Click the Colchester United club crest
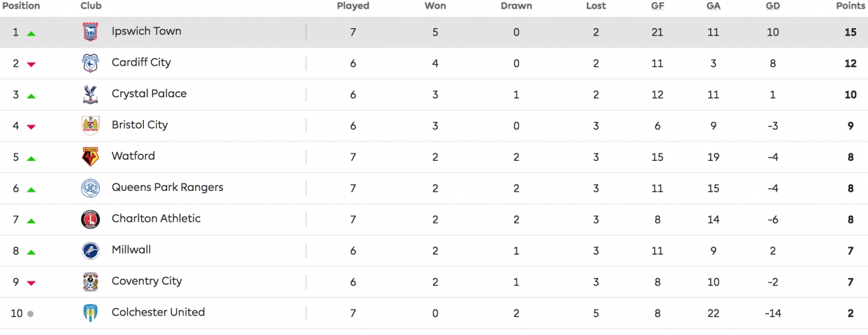Image resolution: width=868 pixels, height=335 pixels. pyautogui.click(x=90, y=313)
